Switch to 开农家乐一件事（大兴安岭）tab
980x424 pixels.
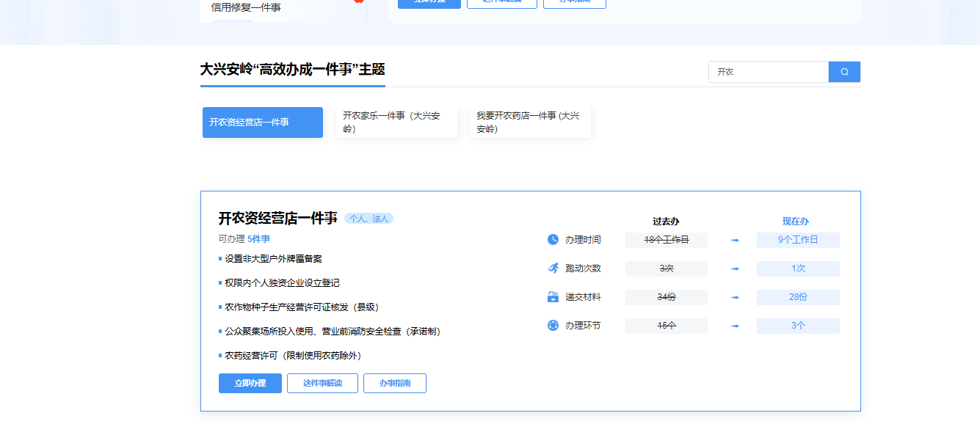396,123
